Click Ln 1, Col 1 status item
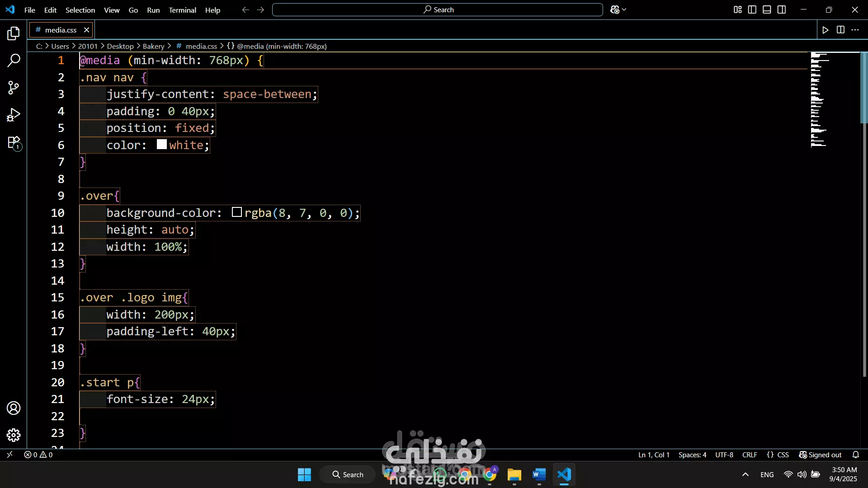868x488 pixels. (654, 455)
